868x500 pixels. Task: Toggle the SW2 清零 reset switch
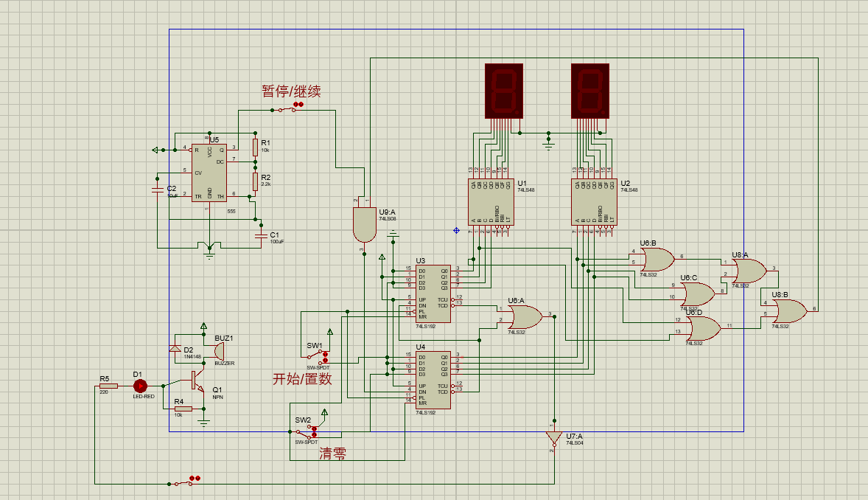pos(306,431)
